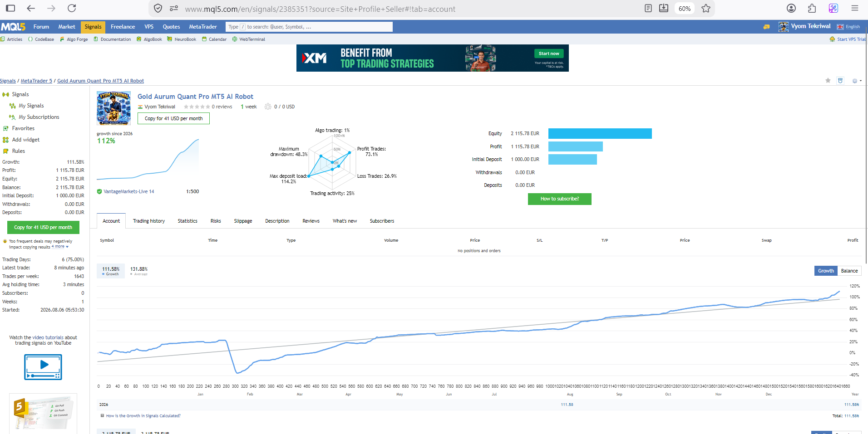Open the browser account icon
This screenshot has height=434, width=868.
[x=791, y=8]
